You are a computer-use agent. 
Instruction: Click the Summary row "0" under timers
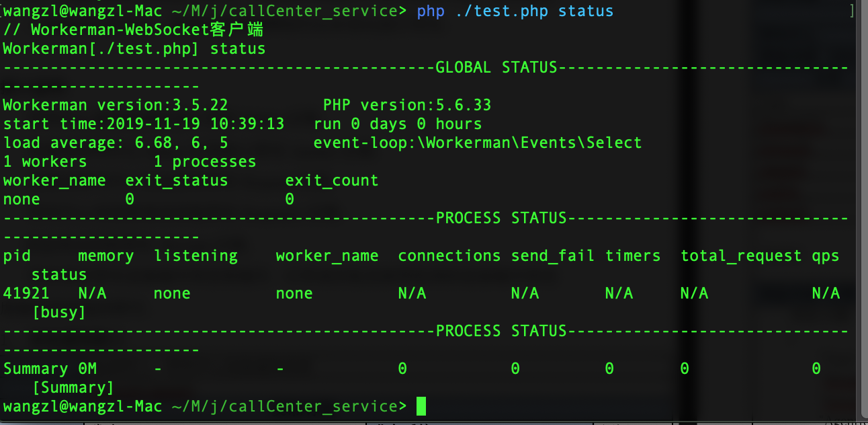click(609, 369)
